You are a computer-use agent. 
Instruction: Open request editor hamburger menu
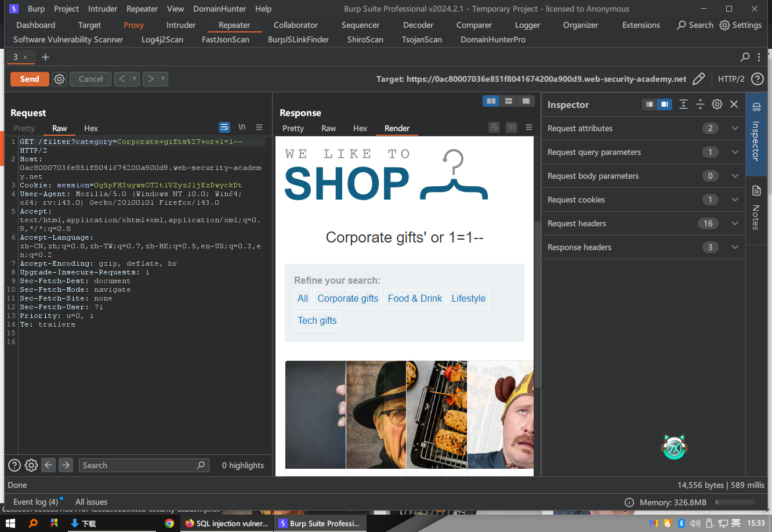pyautogui.click(x=259, y=128)
